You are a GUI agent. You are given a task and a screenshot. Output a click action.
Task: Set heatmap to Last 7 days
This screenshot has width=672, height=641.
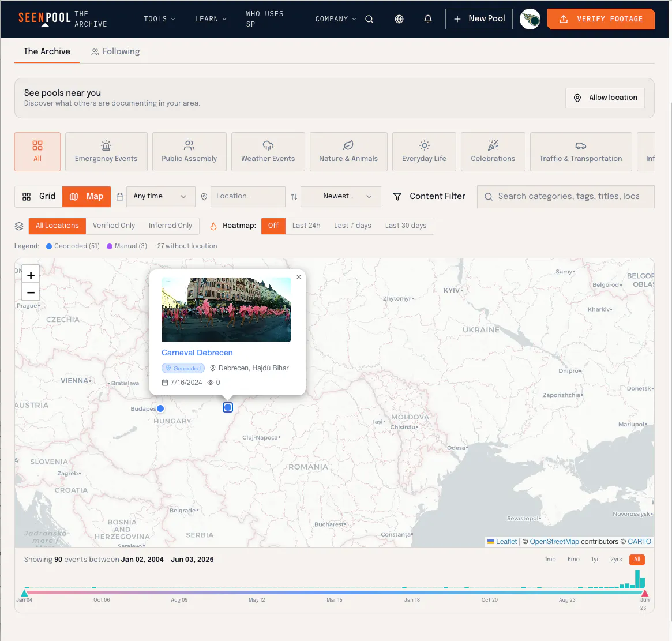tap(352, 226)
